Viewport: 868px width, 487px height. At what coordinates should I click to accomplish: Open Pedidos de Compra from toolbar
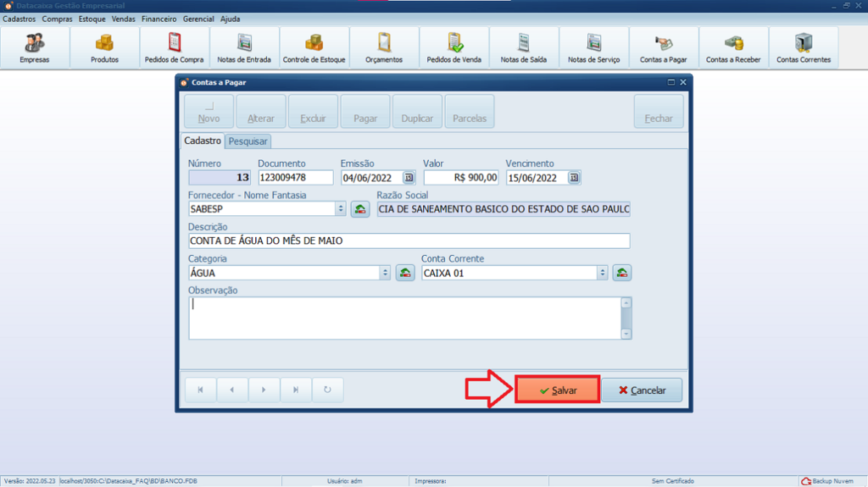[x=175, y=48]
